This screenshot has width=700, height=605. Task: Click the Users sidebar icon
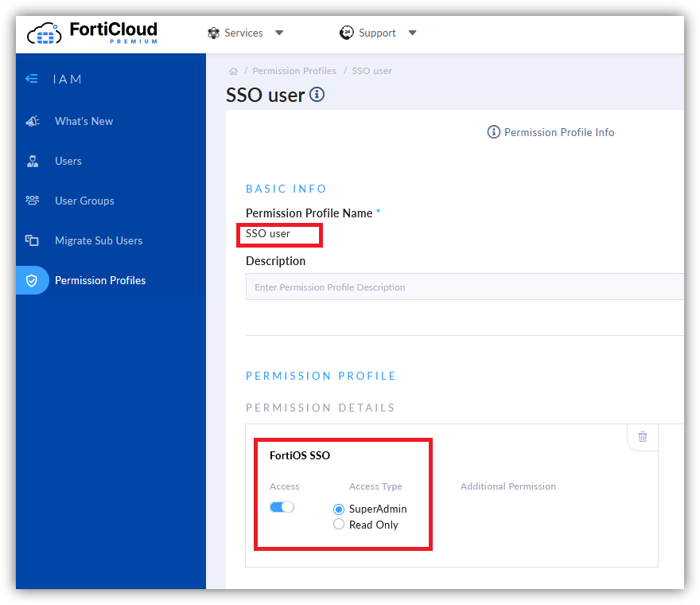click(33, 161)
